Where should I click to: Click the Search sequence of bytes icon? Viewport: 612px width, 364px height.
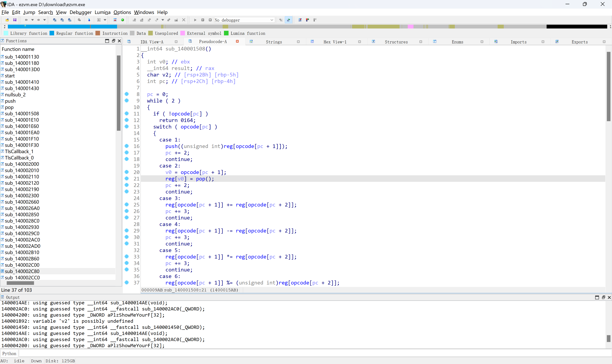pos(70,20)
